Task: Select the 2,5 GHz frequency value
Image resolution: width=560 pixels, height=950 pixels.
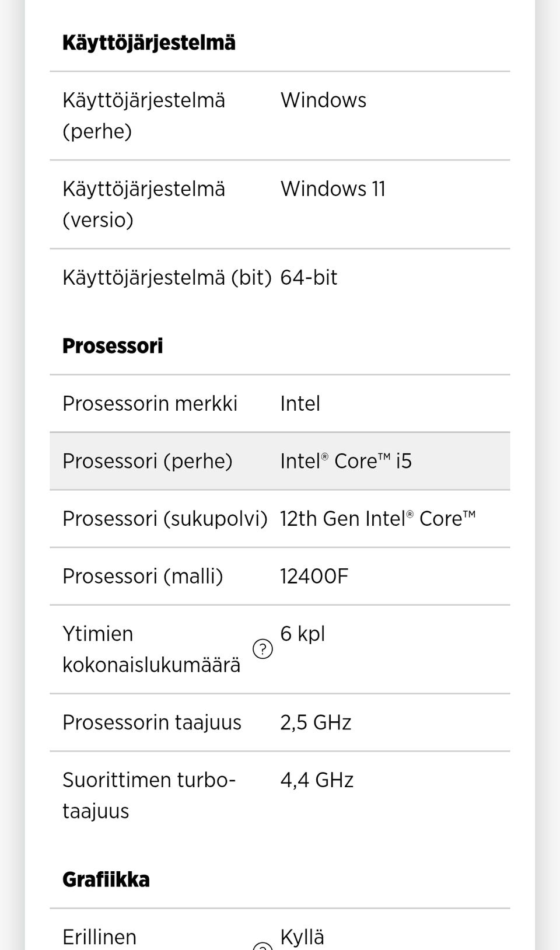Action: [316, 722]
